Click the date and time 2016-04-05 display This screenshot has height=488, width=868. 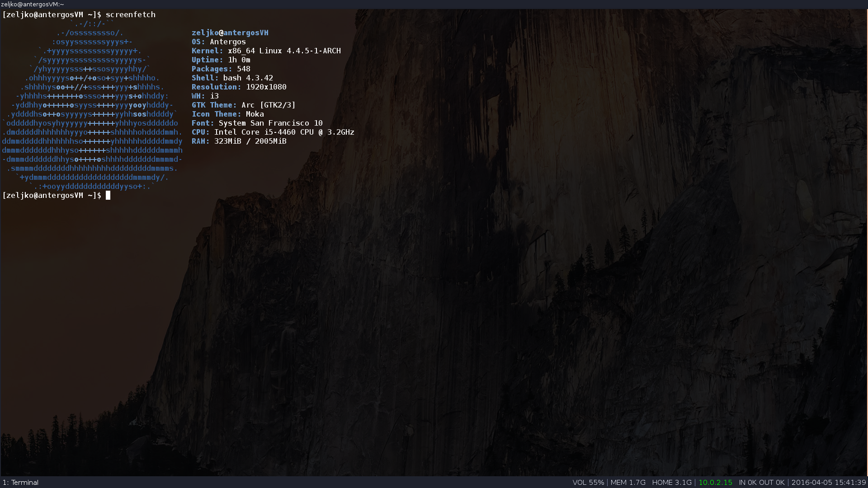pos(828,483)
